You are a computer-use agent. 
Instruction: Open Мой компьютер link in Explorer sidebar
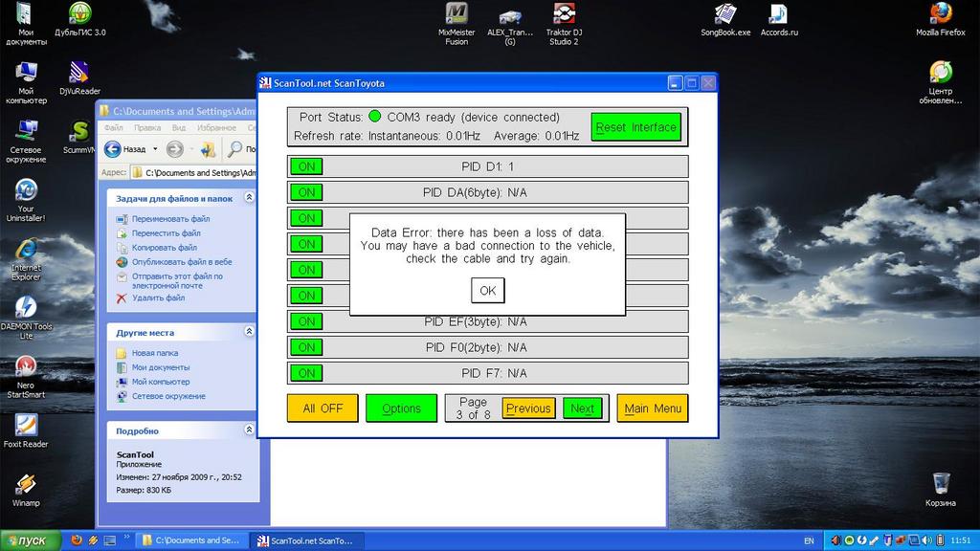pyautogui.click(x=161, y=382)
